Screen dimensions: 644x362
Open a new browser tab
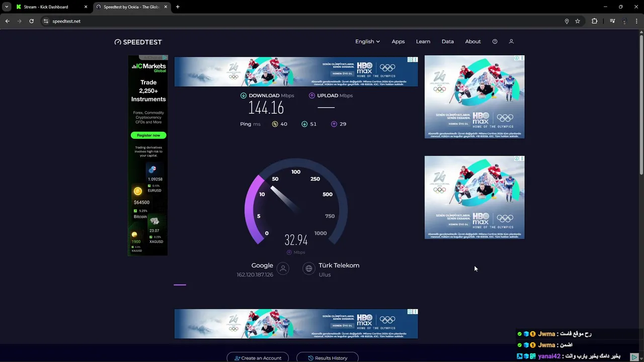tap(178, 7)
